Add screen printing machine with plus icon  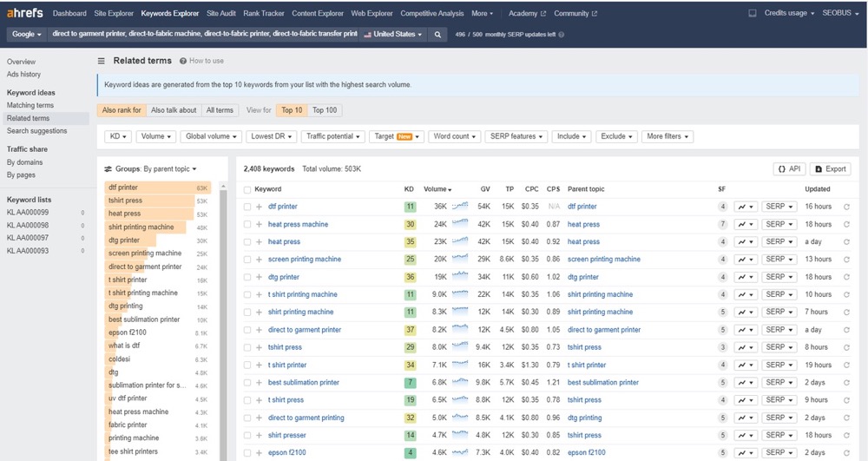(259, 259)
